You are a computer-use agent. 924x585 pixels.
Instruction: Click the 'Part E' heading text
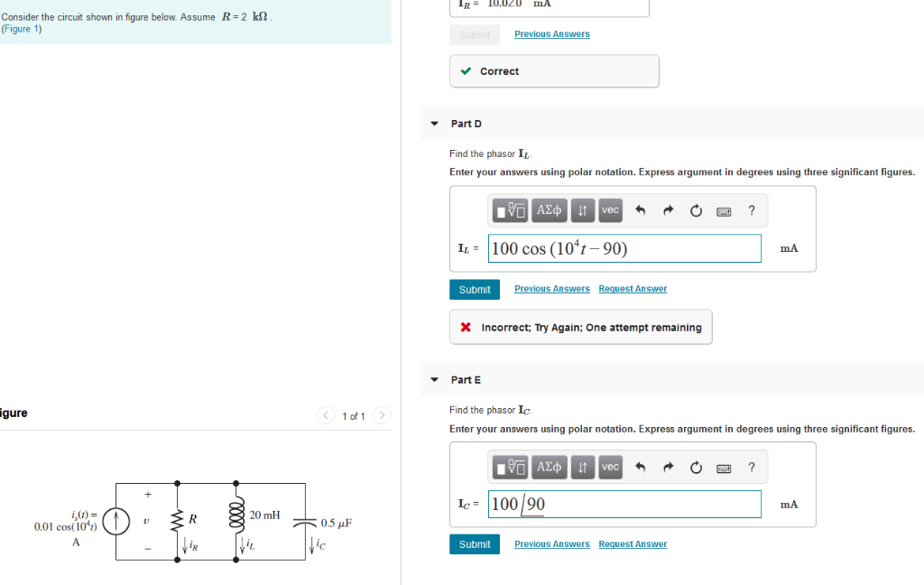click(466, 380)
